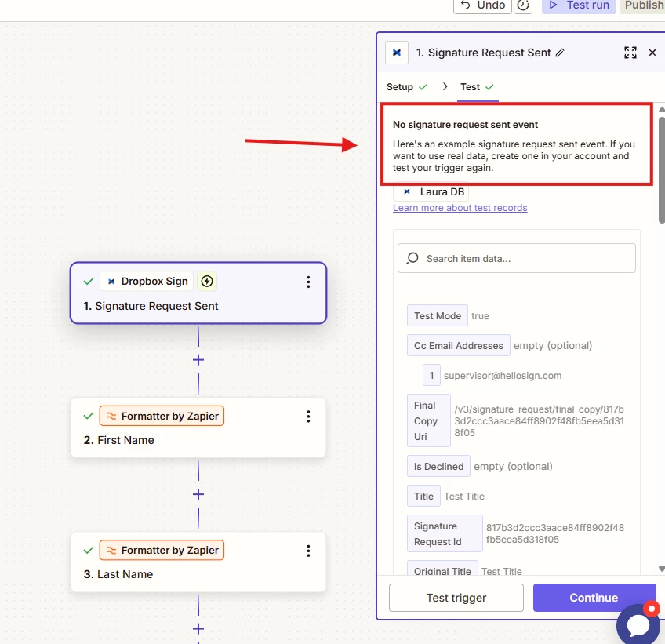Click the Publish button

click(643, 5)
